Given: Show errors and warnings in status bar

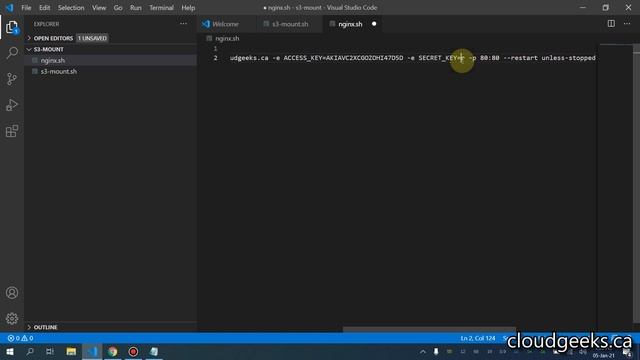Looking at the screenshot, I should [20, 338].
